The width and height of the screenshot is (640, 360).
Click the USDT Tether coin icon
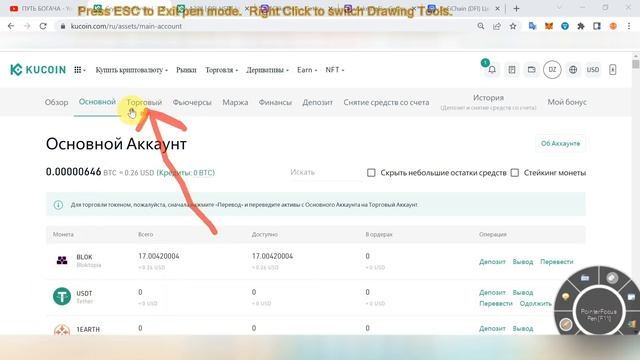pos(62,296)
